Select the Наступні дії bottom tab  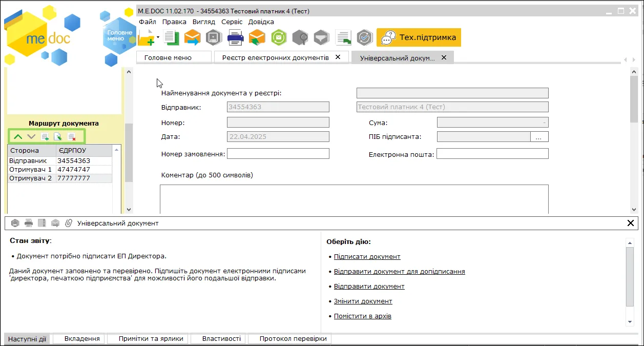tap(27, 339)
